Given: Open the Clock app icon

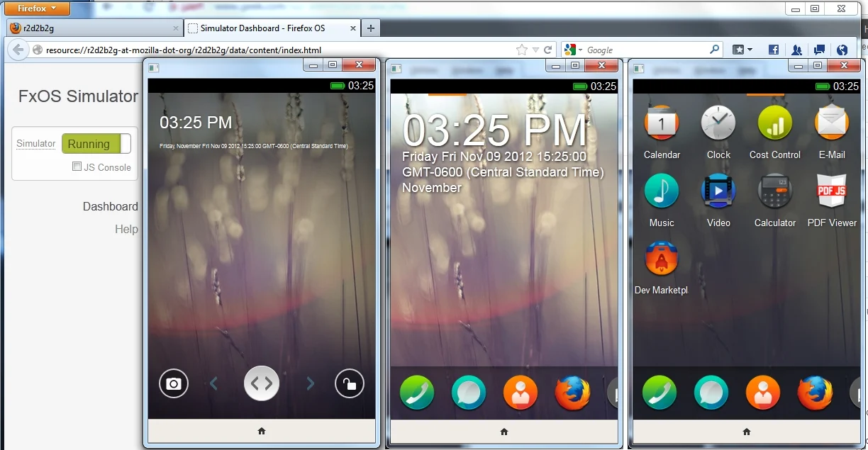Looking at the screenshot, I should click(718, 123).
